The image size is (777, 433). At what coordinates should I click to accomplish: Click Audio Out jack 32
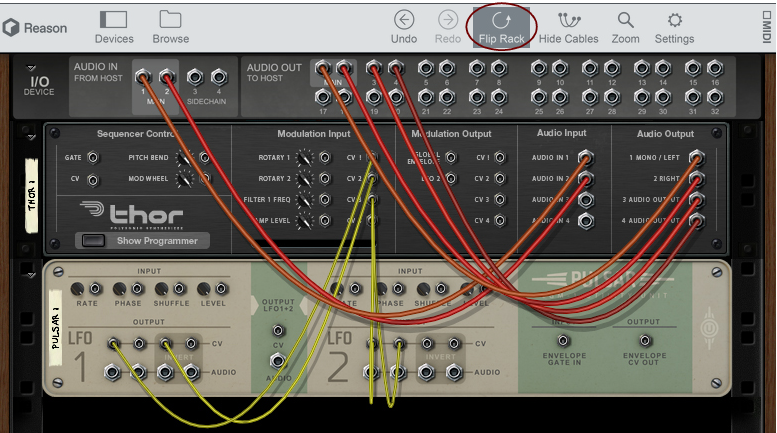click(715, 98)
